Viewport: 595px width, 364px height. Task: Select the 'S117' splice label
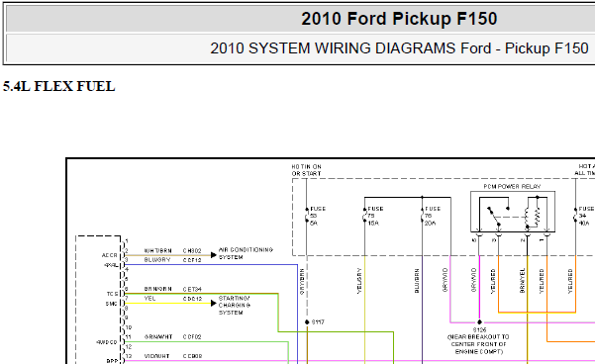click(x=318, y=322)
